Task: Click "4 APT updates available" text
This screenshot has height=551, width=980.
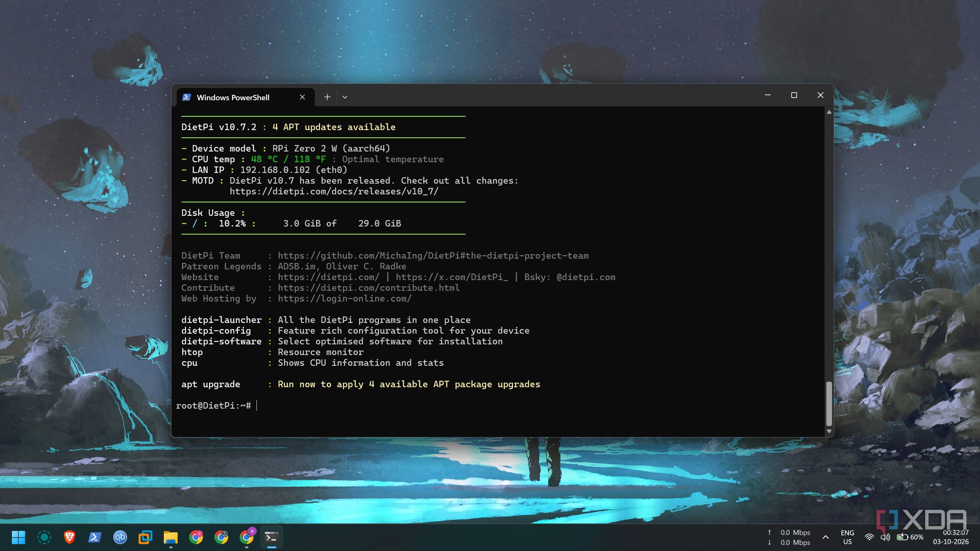Action: (x=334, y=127)
